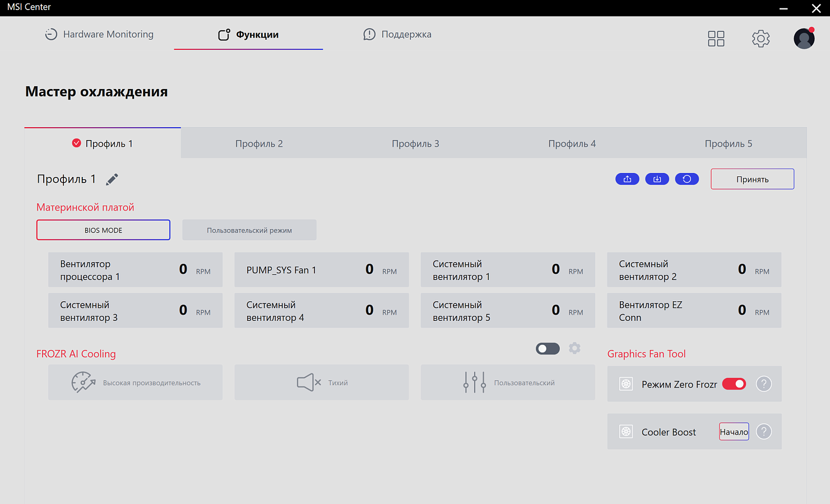Click help icon for Режим Zero Frozr
This screenshot has height=504, width=830.
point(764,384)
